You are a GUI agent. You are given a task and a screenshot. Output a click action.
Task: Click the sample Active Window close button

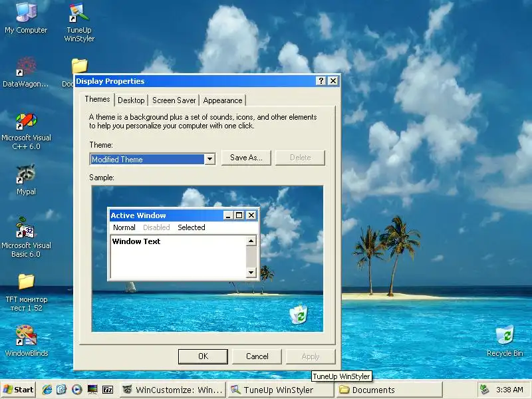tap(251, 215)
